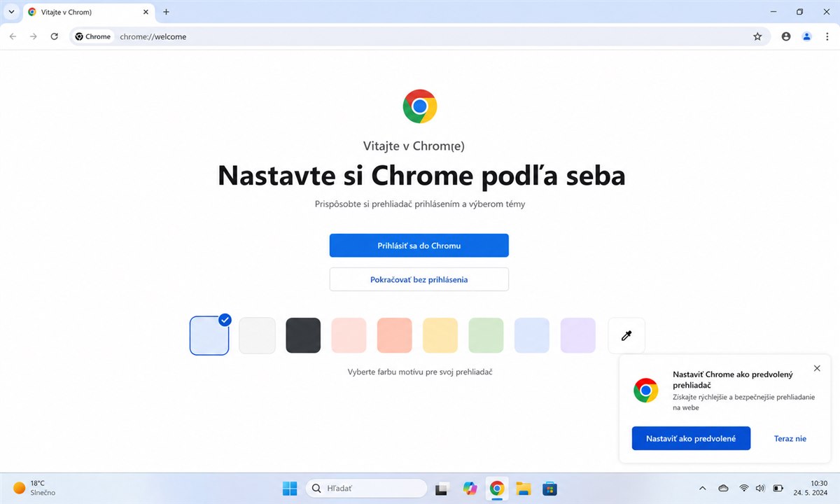
Task: Click the heading Nastavte si Chrome podľa seba
Action: pyautogui.click(x=421, y=175)
